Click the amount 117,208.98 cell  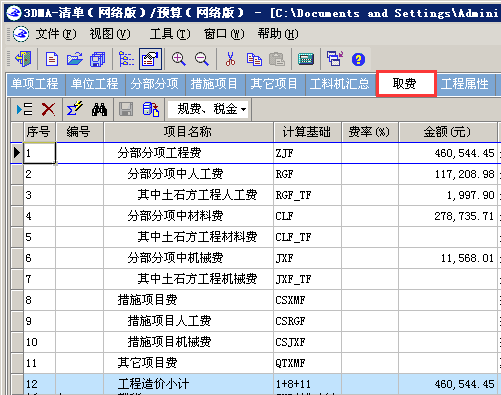tap(448, 174)
